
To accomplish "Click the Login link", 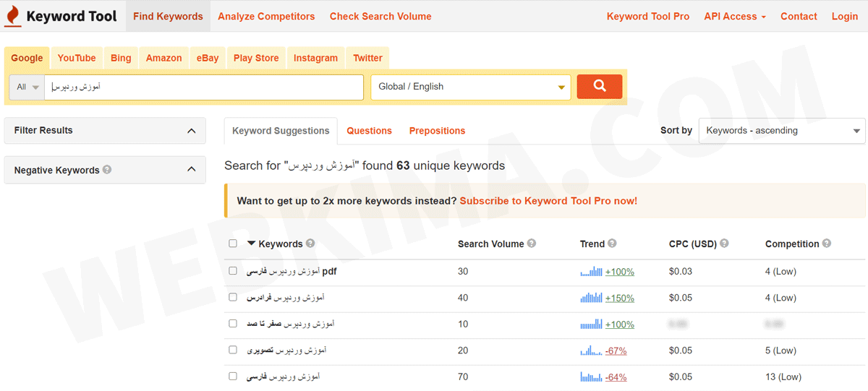I will [845, 16].
